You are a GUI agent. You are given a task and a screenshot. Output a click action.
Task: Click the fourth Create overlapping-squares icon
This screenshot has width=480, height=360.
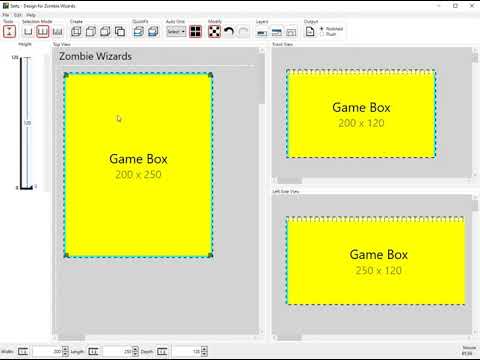click(x=120, y=32)
